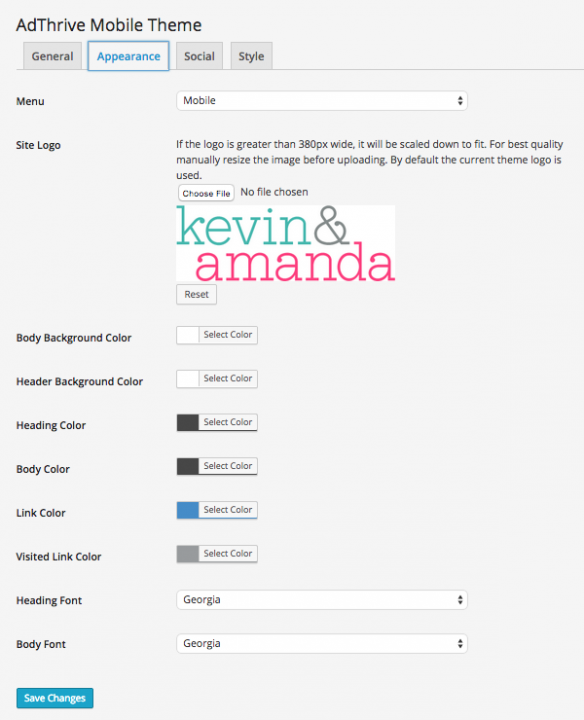Open the Menu dropdown showing Mobile

click(322, 101)
